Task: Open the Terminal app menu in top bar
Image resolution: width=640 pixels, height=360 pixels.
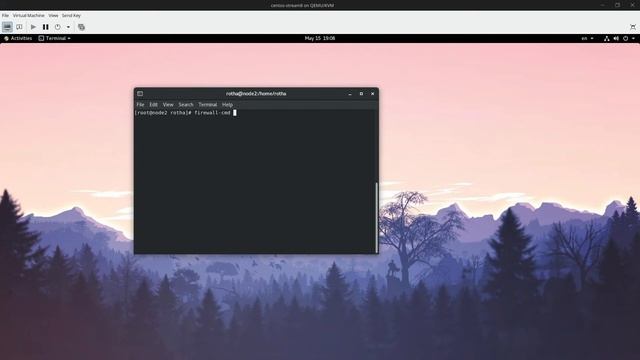Action: tap(55, 38)
